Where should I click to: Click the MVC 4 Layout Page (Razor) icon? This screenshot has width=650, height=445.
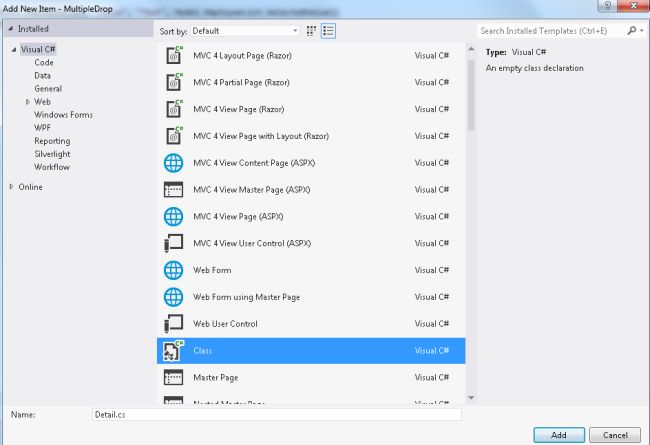[x=174, y=55]
